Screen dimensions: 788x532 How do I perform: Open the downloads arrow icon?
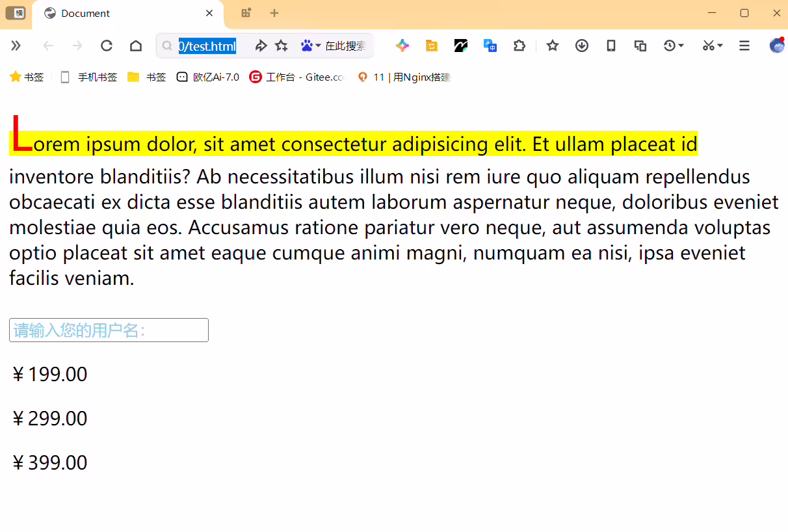click(582, 46)
